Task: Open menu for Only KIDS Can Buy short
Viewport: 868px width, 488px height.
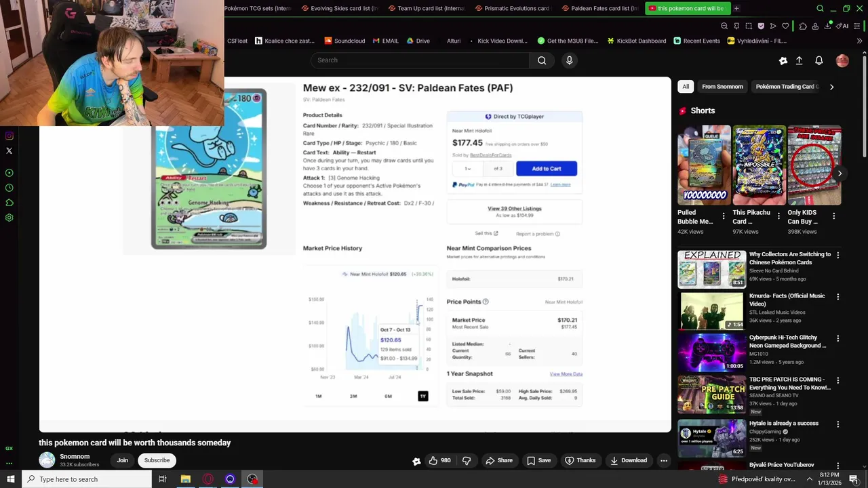Action: tap(833, 216)
